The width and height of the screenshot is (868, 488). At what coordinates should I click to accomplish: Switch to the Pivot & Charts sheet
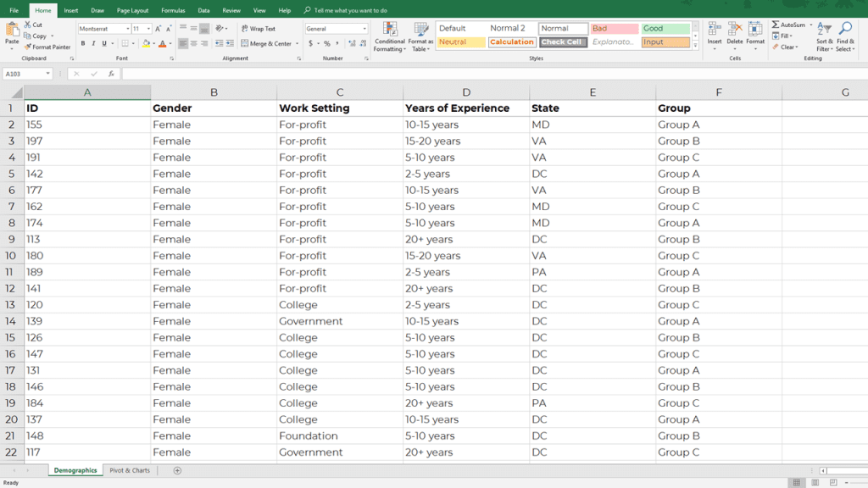130,470
